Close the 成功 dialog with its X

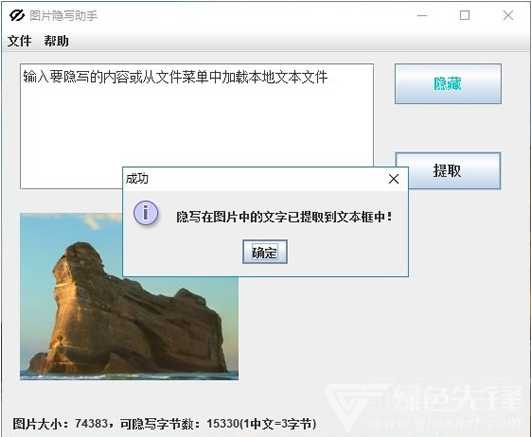click(x=393, y=179)
